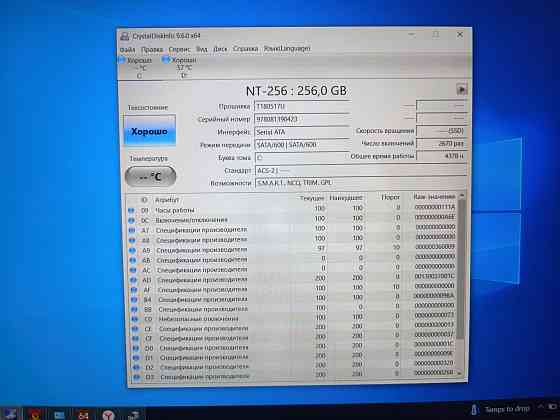Click status icon of attribute D3 row
The height and width of the screenshot is (420, 560).
tap(137, 377)
